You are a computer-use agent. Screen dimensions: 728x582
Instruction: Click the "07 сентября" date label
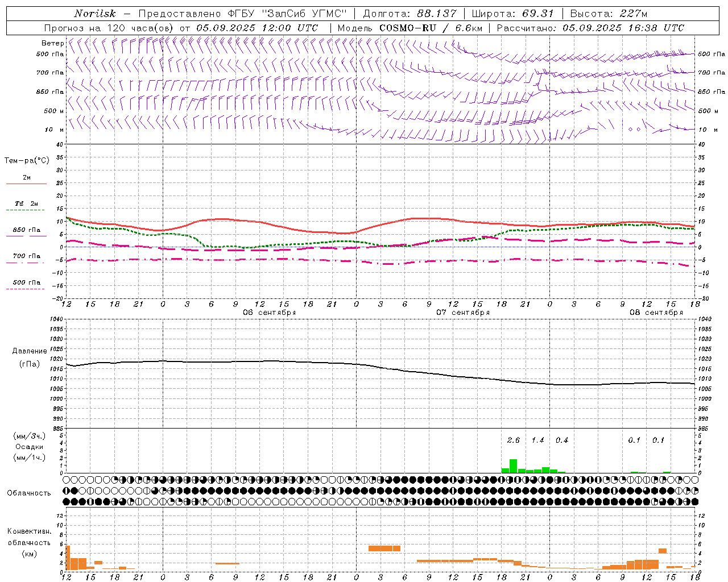[462, 313]
